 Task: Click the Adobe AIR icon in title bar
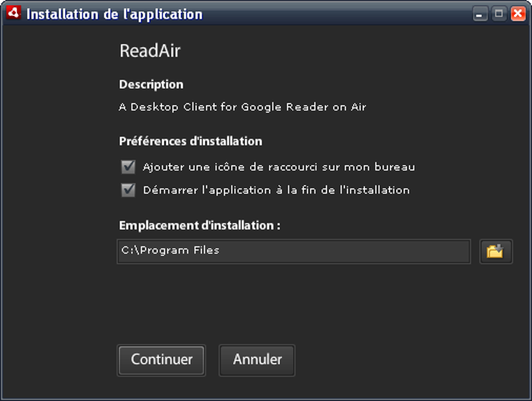13,13
